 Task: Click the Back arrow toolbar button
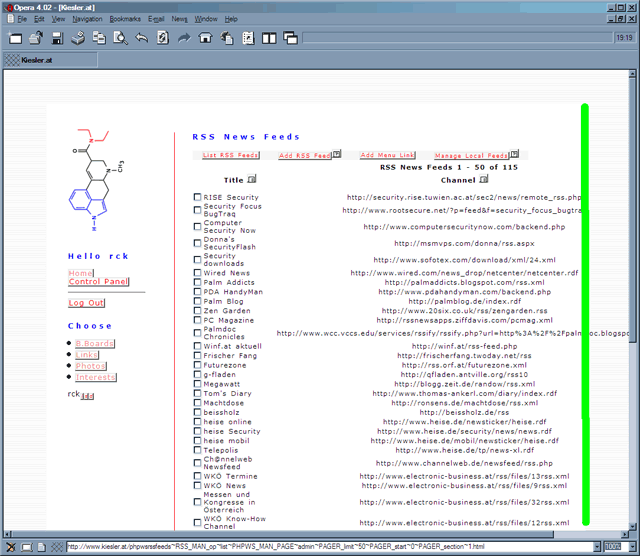141,38
